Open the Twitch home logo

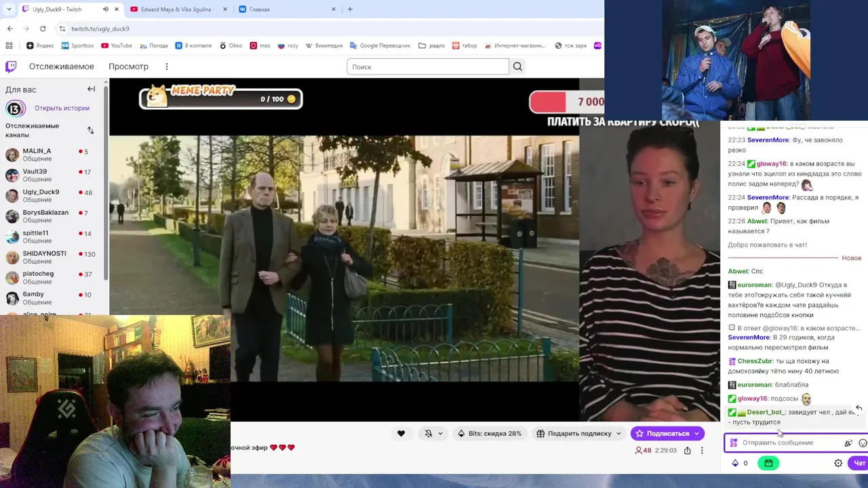coord(11,66)
